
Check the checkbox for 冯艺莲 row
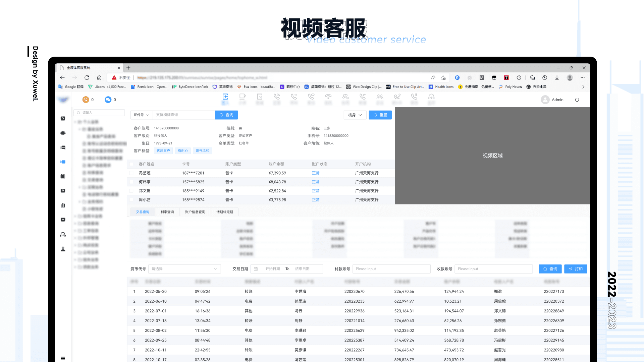point(131,173)
